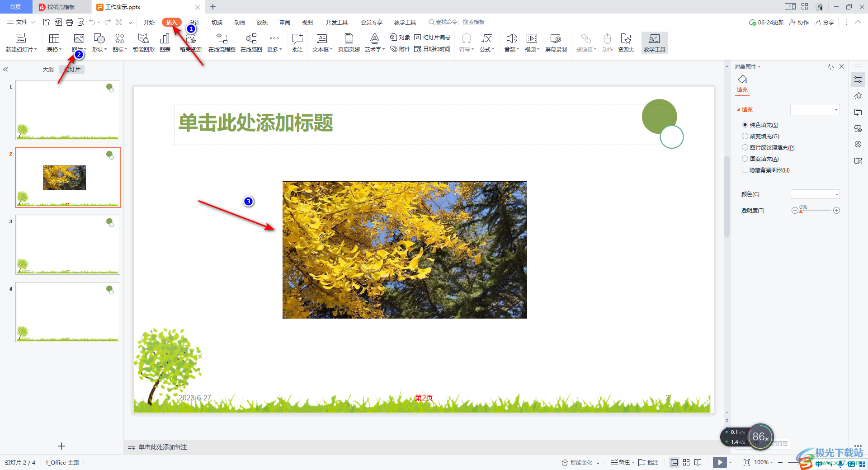Insert an Attachment (附件)
This screenshot has width=868, height=470.
pyautogui.click(x=400, y=49)
